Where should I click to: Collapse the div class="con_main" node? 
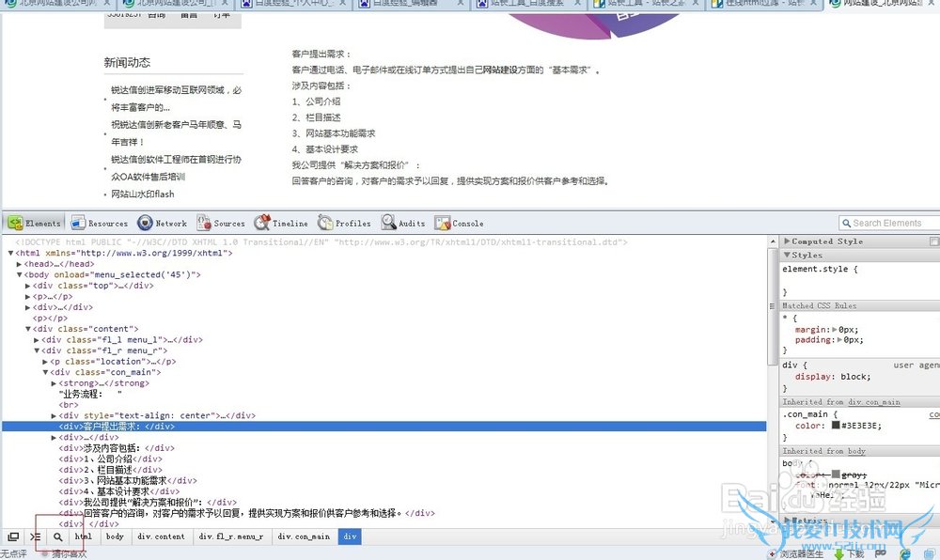[x=45, y=372]
